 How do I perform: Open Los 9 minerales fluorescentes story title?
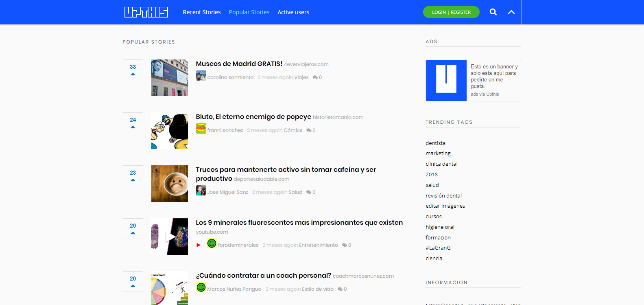click(299, 222)
